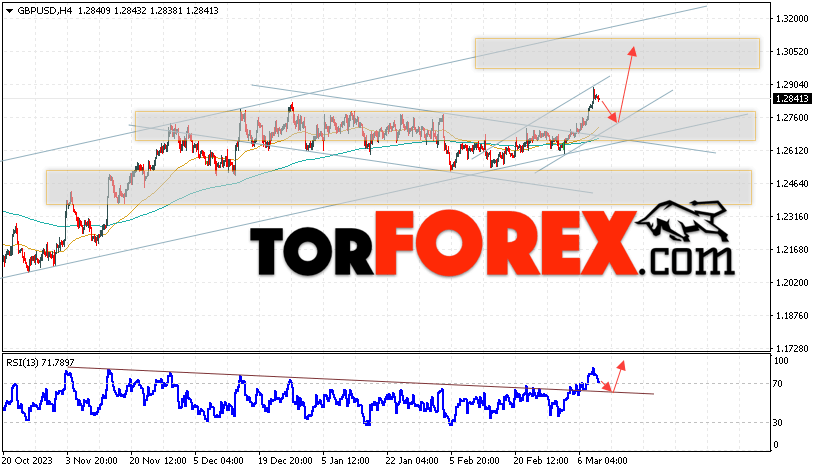
Task: Click the OHLC values 1.28409 1.28432 1.28381 1.28413
Action: [x=148, y=10]
